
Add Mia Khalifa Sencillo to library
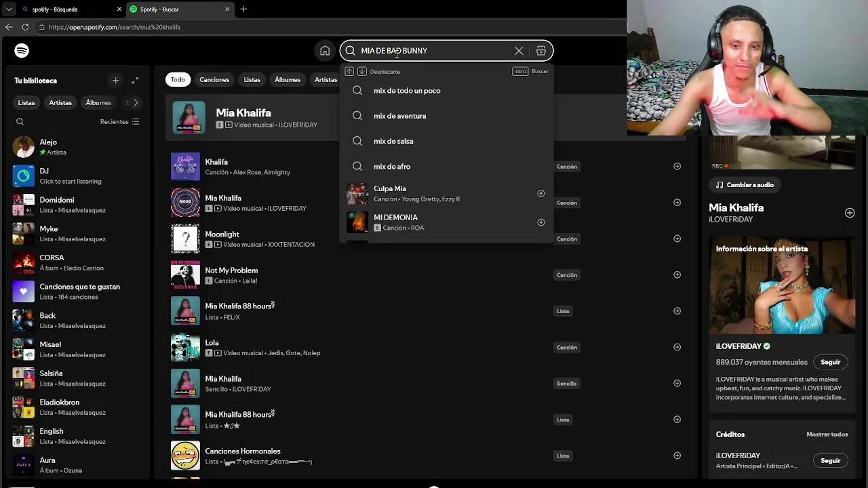click(x=677, y=383)
